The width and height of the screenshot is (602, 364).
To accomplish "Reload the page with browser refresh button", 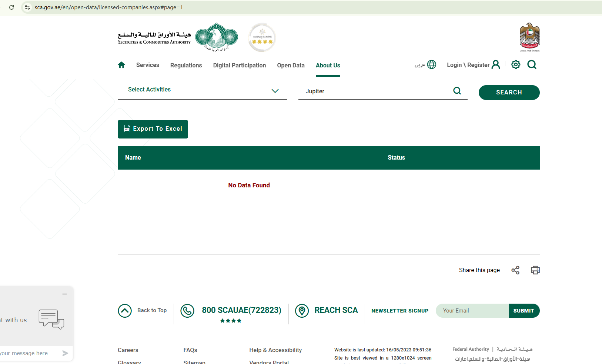I will [x=11, y=7].
